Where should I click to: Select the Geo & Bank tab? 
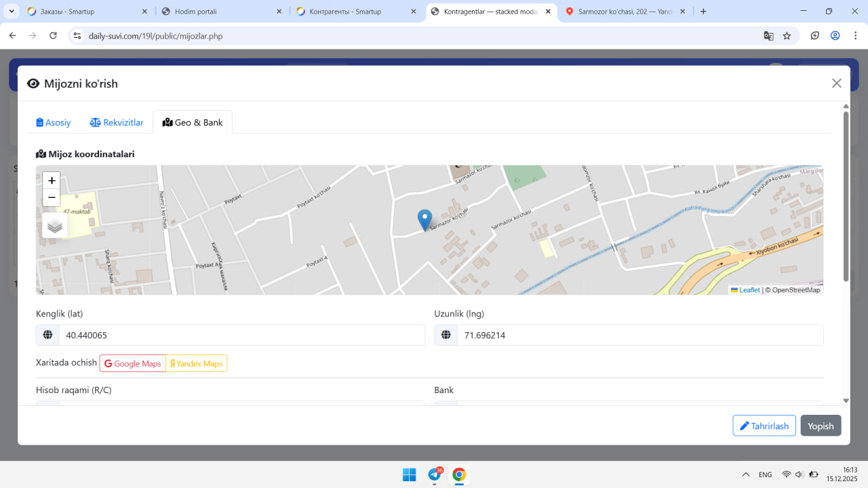coord(193,123)
